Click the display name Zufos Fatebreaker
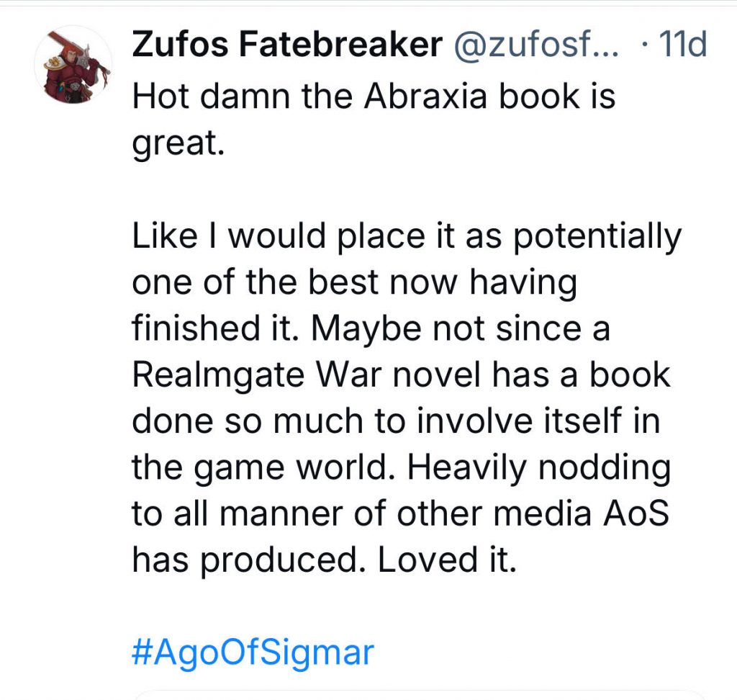This screenshot has width=737, height=700. 286,46
